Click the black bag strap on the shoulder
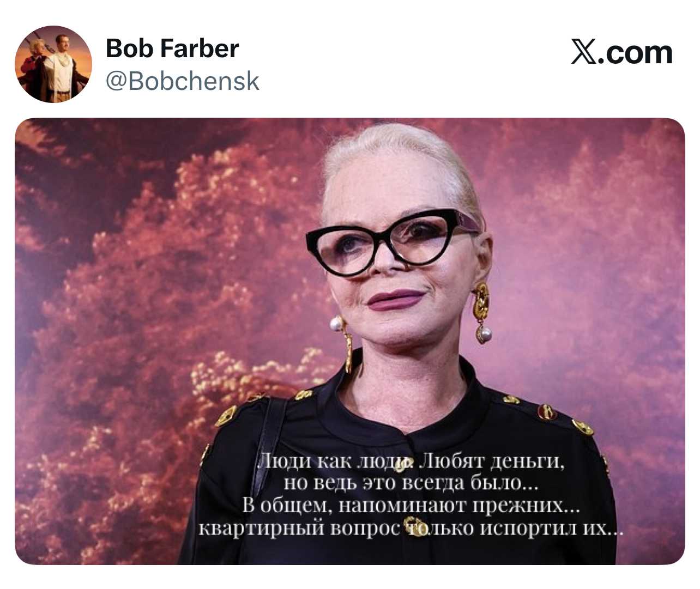This screenshot has width=700, height=589. [271, 436]
